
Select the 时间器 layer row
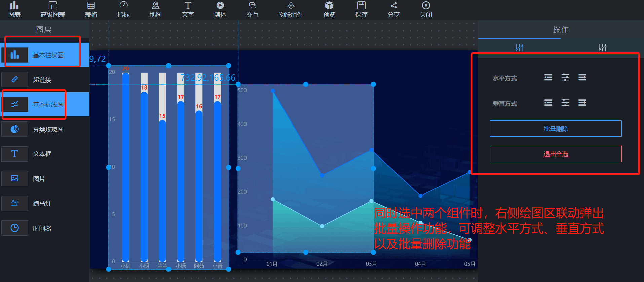click(44, 228)
